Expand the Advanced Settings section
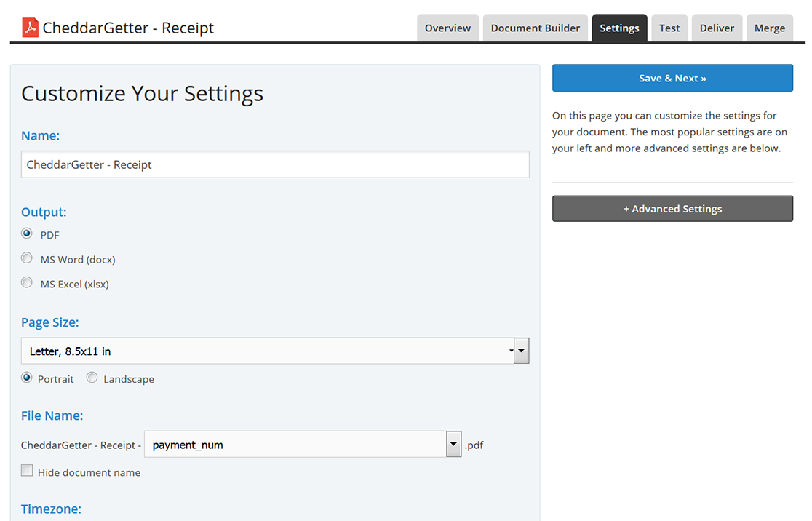This screenshot has width=812, height=521. [x=672, y=209]
